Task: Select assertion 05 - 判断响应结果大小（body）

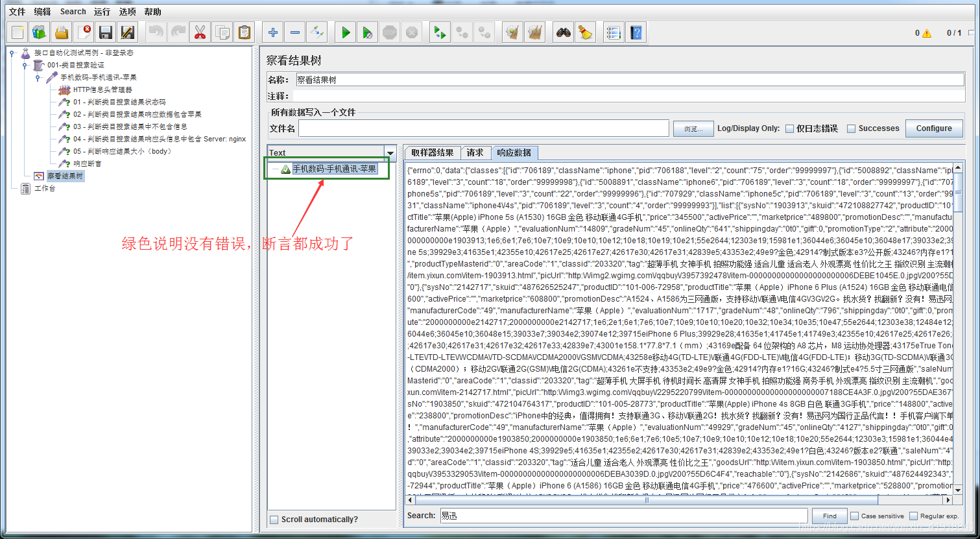Action: (123, 152)
